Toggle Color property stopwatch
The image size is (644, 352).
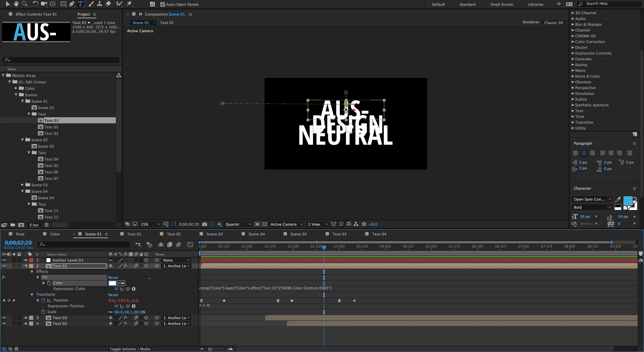pos(49,283)
